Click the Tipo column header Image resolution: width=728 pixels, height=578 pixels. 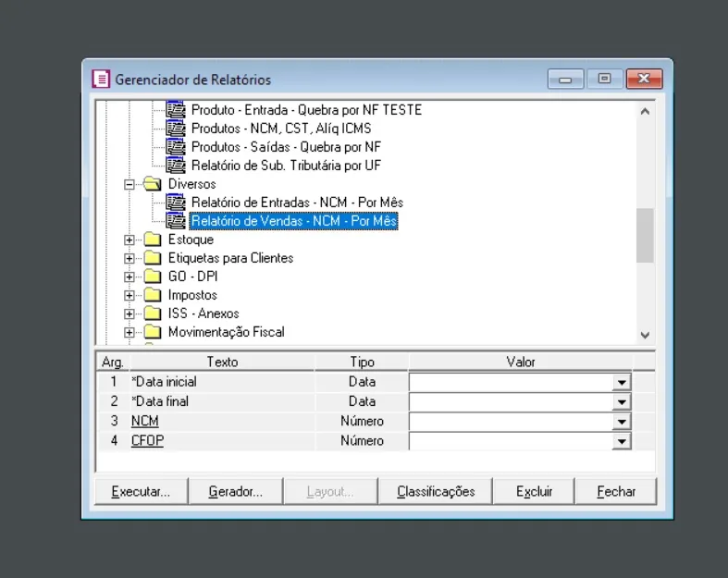point(362,362)
